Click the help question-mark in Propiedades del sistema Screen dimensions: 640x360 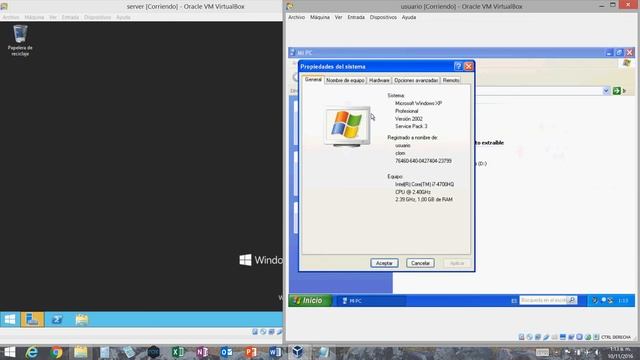click(458, 66)
